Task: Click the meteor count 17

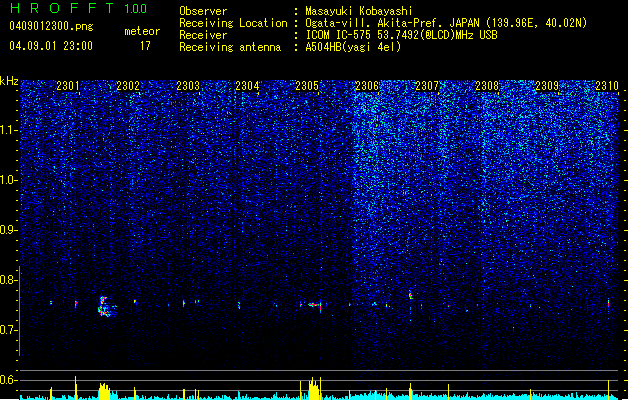Action: coord(145,46)
